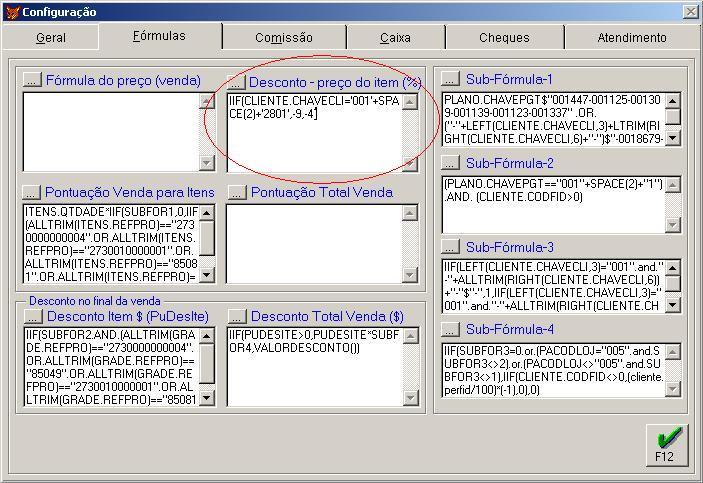
Task: Open the editor button for Desconto - preço do item (%)
Action: pos(236,82)
